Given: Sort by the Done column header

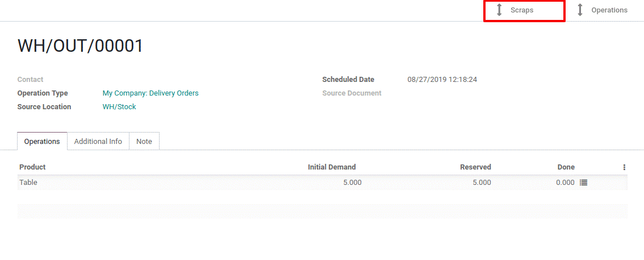Looking at the screenshot, I should point(566,167).
